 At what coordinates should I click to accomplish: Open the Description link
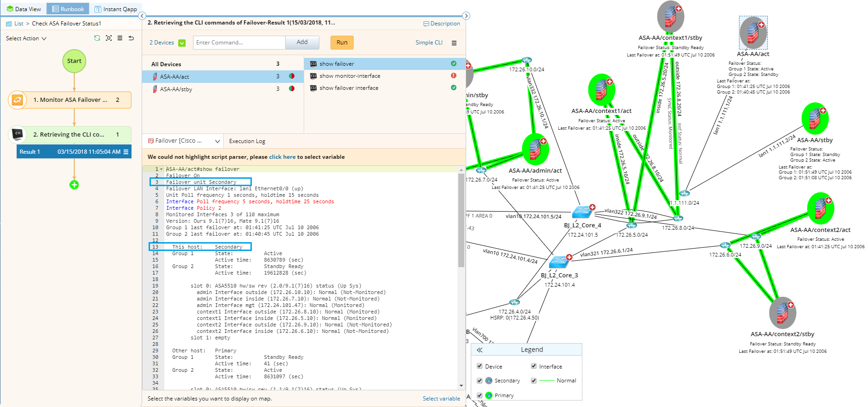442,24
